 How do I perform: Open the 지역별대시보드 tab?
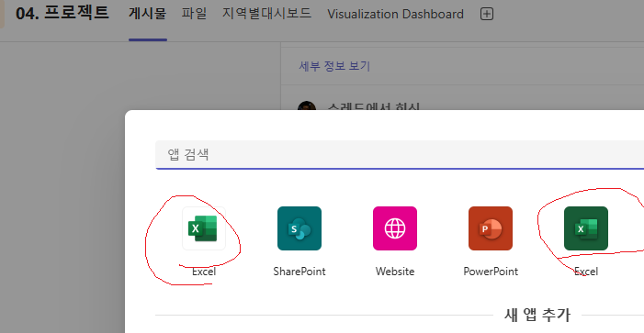267,14
